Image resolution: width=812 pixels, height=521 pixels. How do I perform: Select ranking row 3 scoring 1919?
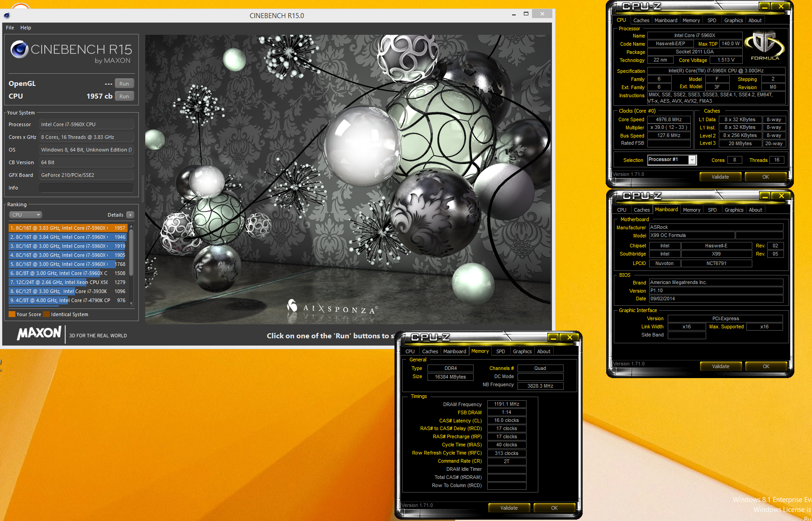[x=68, y=246]
